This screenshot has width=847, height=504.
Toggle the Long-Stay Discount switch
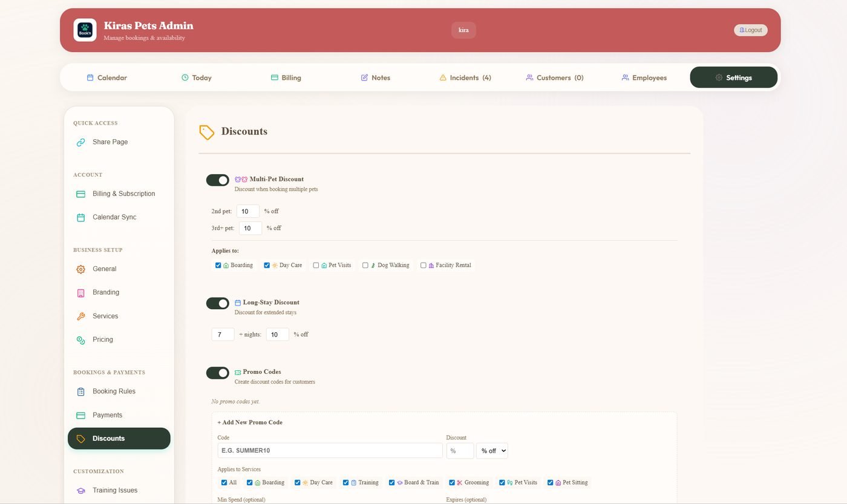[x=218, y=303]
